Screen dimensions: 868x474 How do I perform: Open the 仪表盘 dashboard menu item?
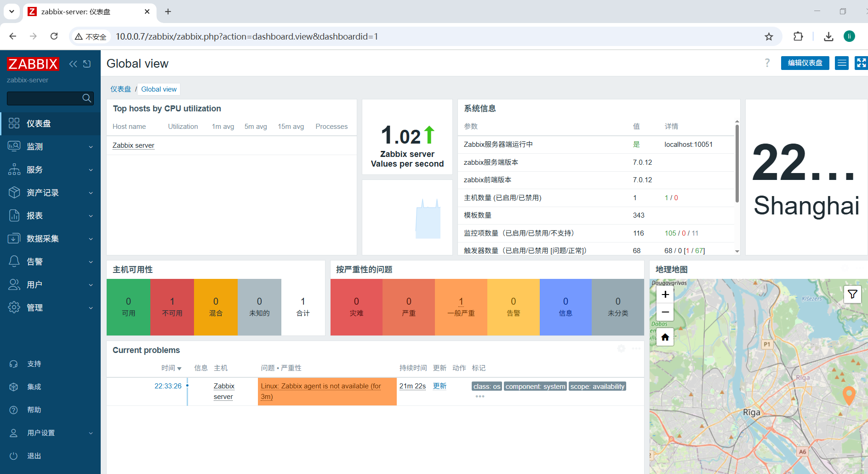[x=50, y=123]
